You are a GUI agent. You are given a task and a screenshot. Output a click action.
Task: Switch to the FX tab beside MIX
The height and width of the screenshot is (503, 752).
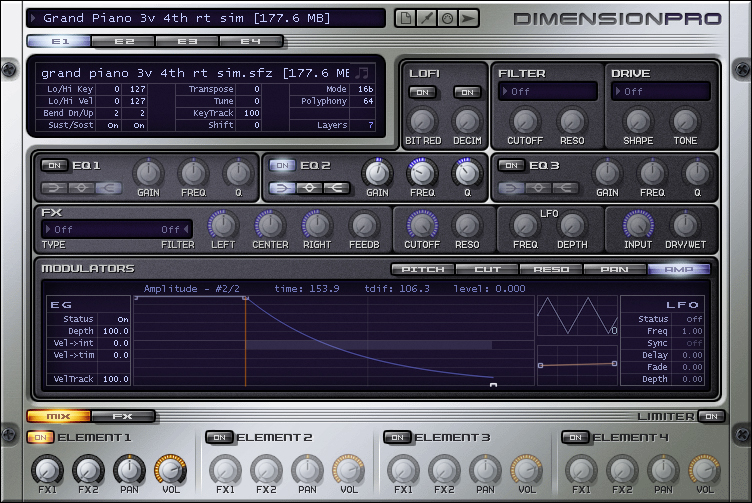pyautogui.click(x=123, y=416)
